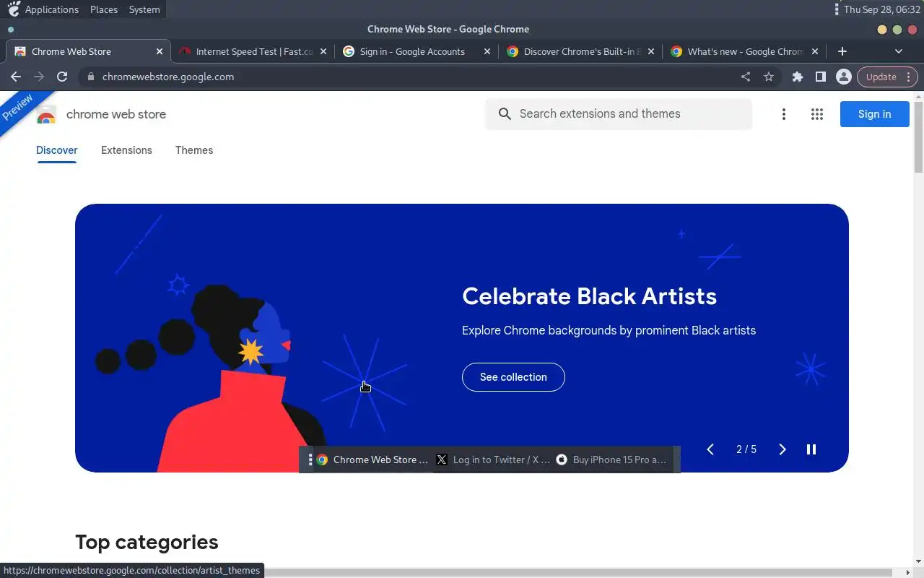Bookmark this page with the star icon
Image resolution: width=924 pixels, height=578 pixels.
tap(769, 77)
